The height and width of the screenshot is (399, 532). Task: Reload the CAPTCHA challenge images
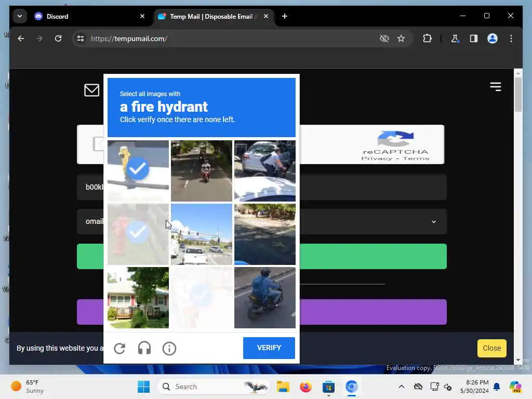tap(119, 348)
